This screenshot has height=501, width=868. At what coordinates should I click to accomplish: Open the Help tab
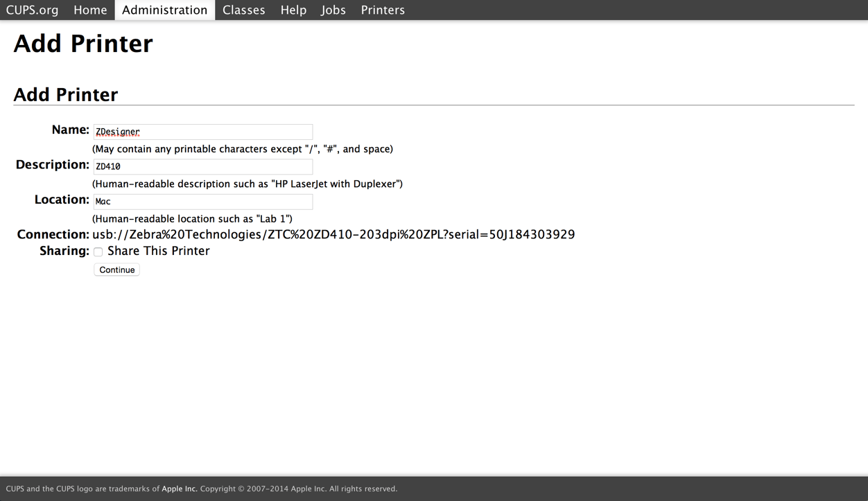[293, 10]
